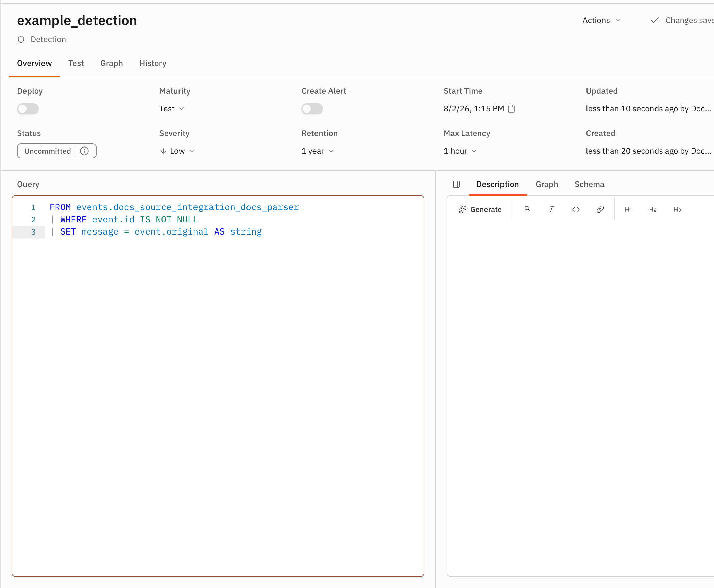Screen dimensions: 714x588
Task: Switch to the Test tab
Action: coord(76,63)
